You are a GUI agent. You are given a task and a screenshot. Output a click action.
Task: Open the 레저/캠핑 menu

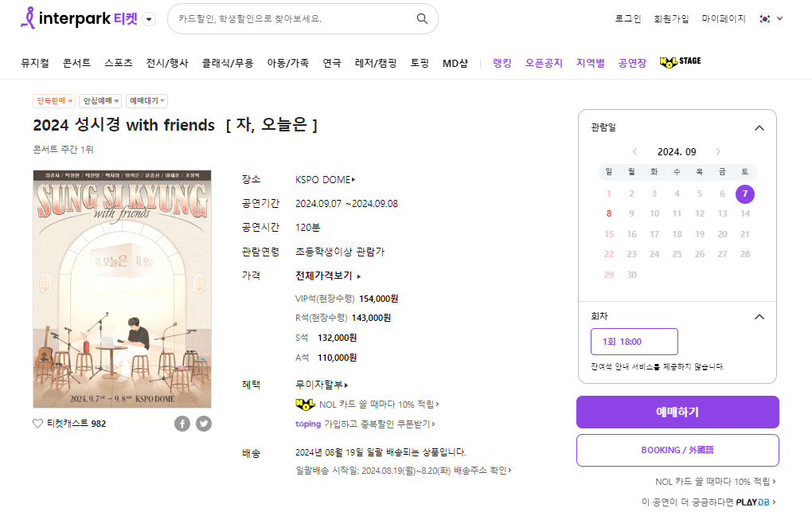click(x=376, y=63)
